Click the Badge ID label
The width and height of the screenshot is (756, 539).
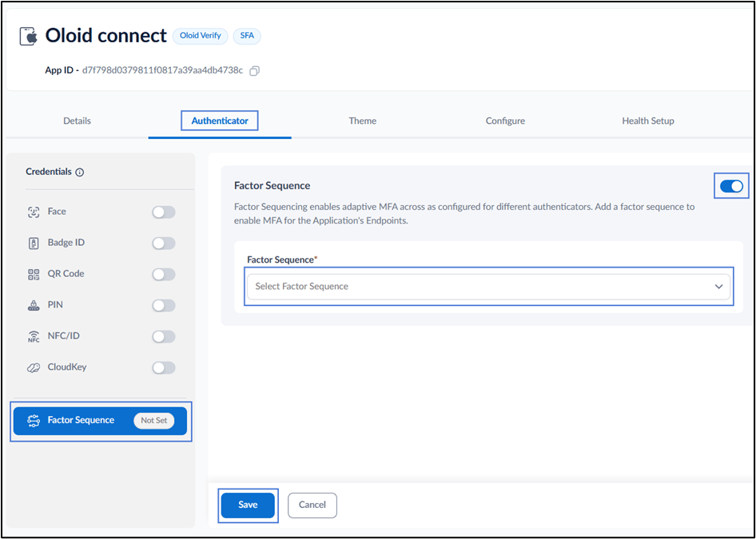[x=66, y=243]
